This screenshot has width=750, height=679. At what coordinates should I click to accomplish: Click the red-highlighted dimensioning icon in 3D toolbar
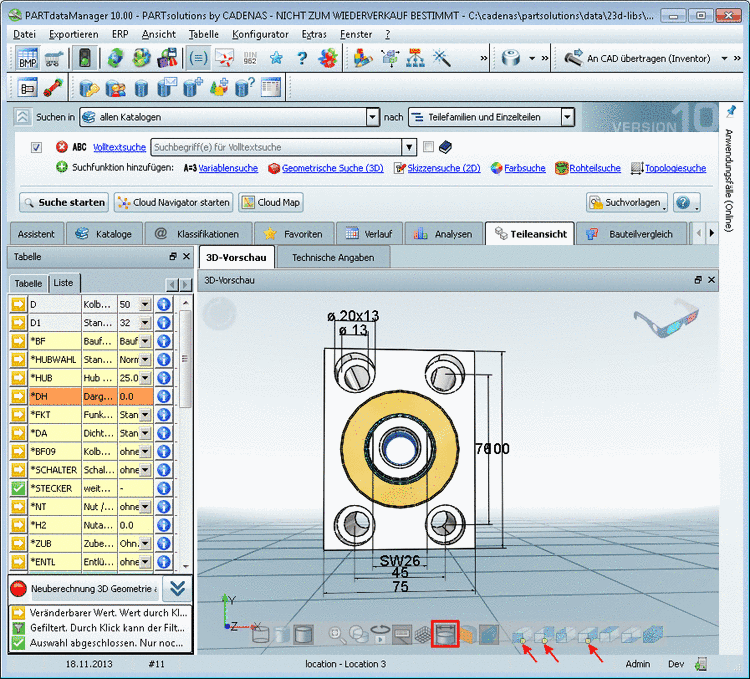point(445,633)
